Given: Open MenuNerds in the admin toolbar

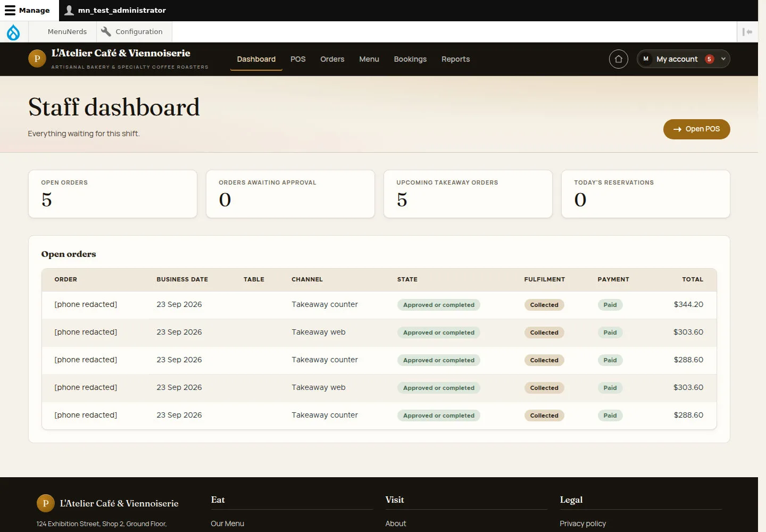Looking at the screenshot, I should (67, 32).
